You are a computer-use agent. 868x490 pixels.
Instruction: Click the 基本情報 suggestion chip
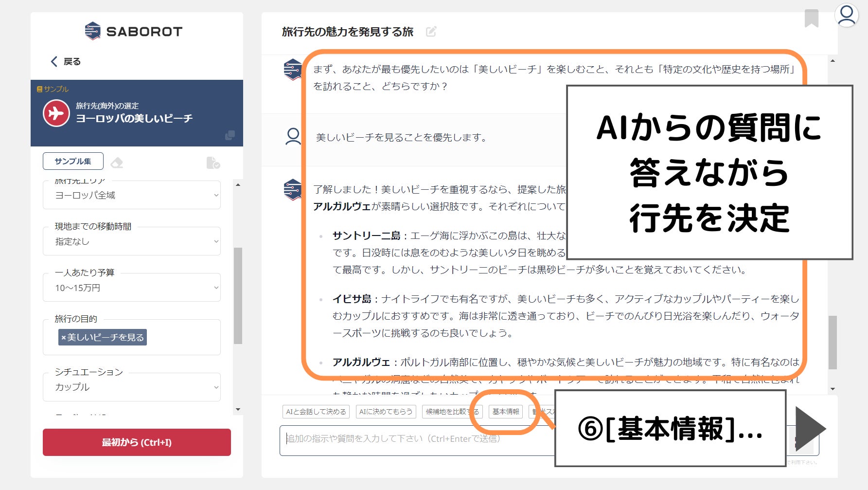506,412
